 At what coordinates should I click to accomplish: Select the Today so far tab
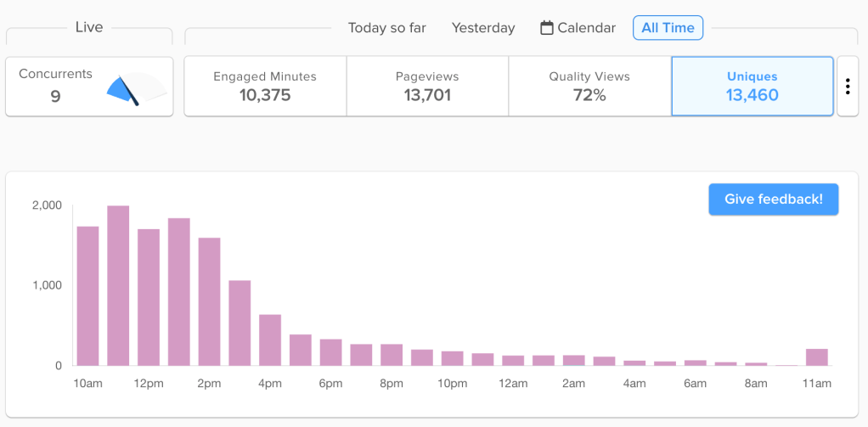pyautogui.click(x=386, y=28)
